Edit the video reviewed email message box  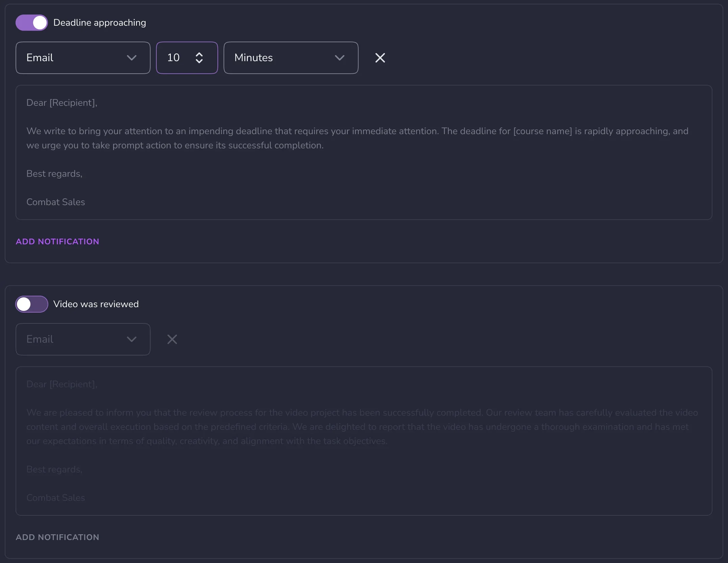364,441
